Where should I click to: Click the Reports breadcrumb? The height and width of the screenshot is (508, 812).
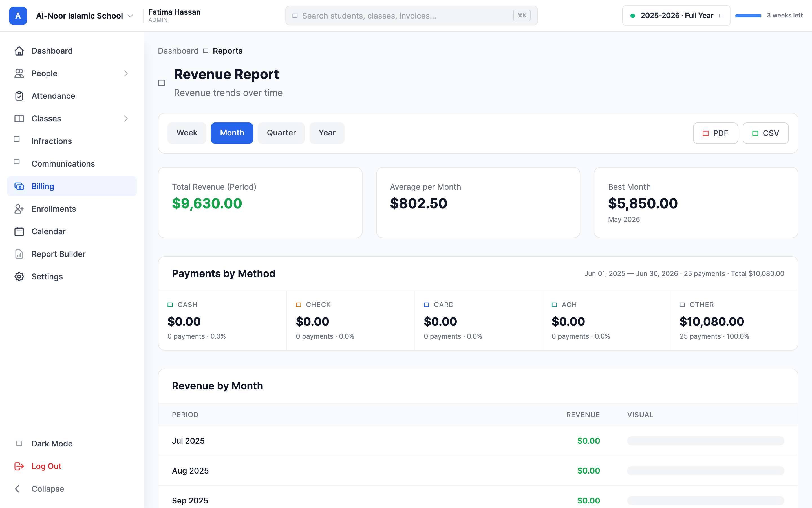[228, 51]
